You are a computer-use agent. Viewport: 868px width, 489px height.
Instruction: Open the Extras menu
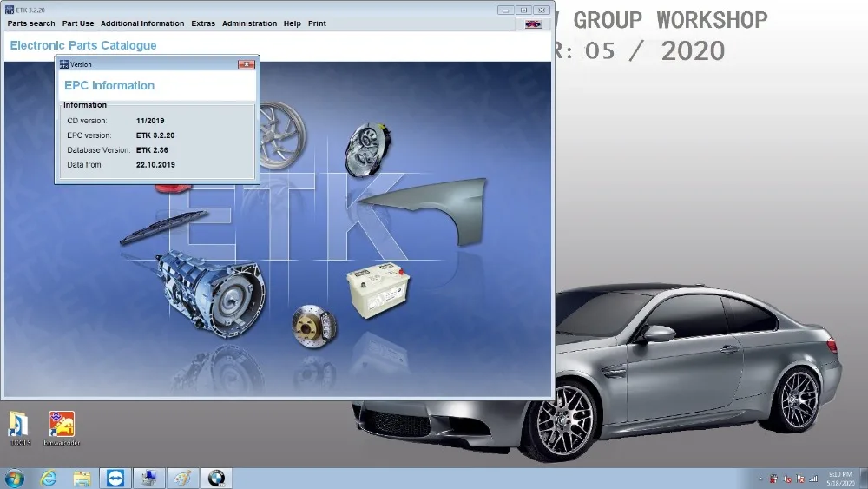click(x=203, y=23)
